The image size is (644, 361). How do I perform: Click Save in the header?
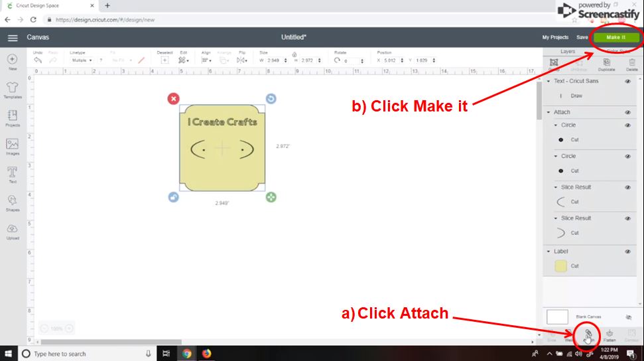[582, 37]
